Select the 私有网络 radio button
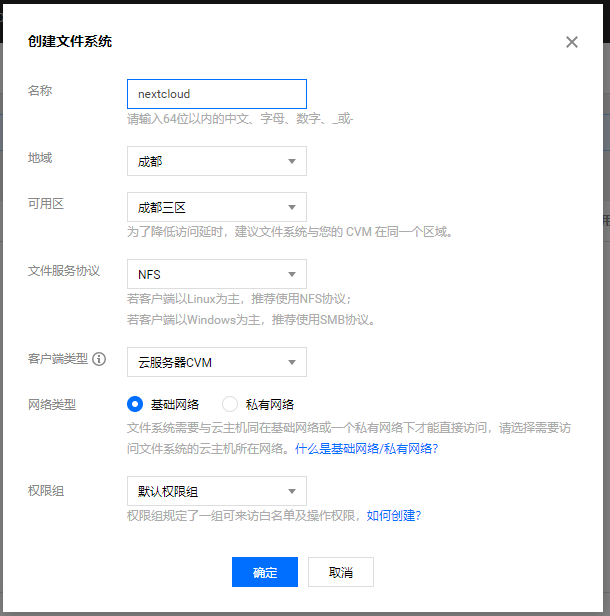Image resolution: width=610 pixels, height=616 pixels. pos(230,404)
